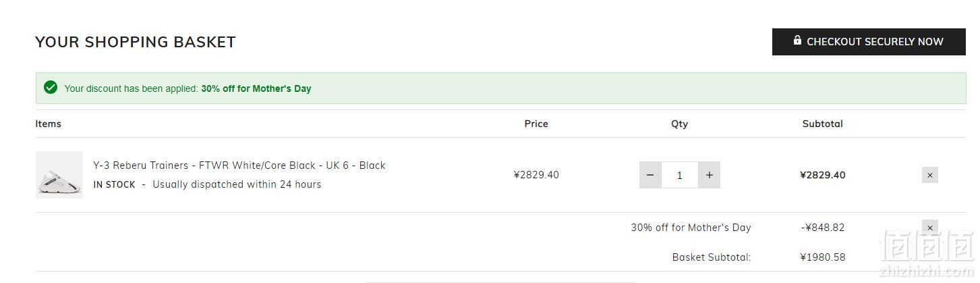980x283 pixels.
Task: Decrease quantity with the minus button
Action: (650, 175)
